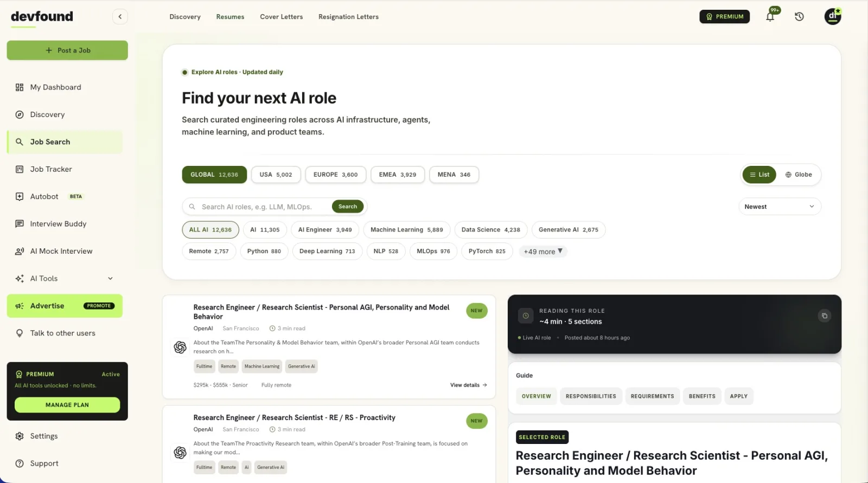Open View details for Personal AGI job
Image resolution: width=868 pixels, height=483 pixels.
pos(469,385)
